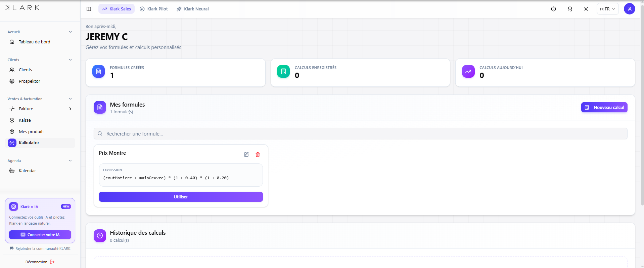Click the Connecter votre IA button
Screen dimensions: 644x268
[x=40, y=235]
